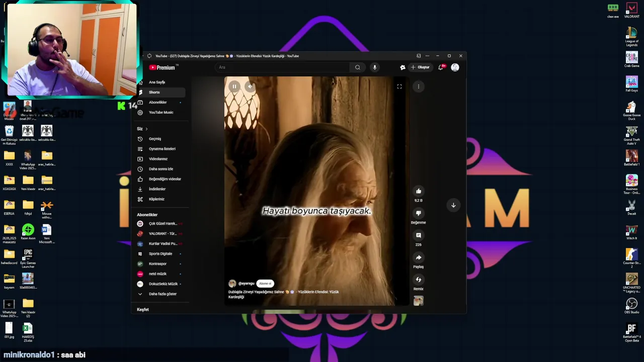This screenshot has height=362, width=644.
Task: Start voice search with microphone icon
Action: point(374,67)
